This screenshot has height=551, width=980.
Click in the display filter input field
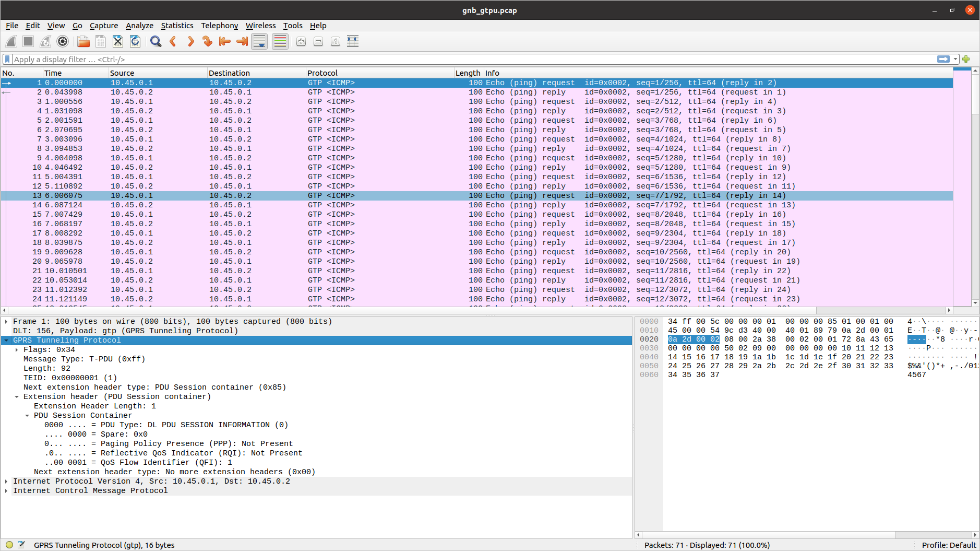point(470,60)
